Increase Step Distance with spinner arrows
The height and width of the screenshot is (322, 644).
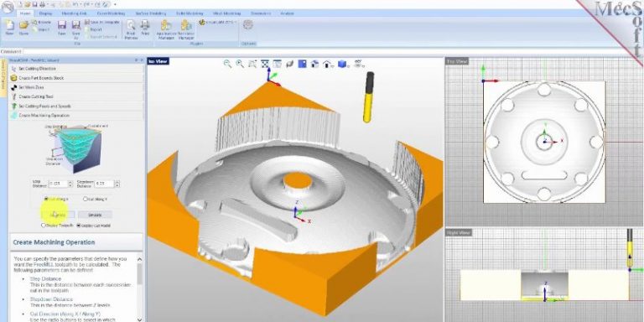70,184
